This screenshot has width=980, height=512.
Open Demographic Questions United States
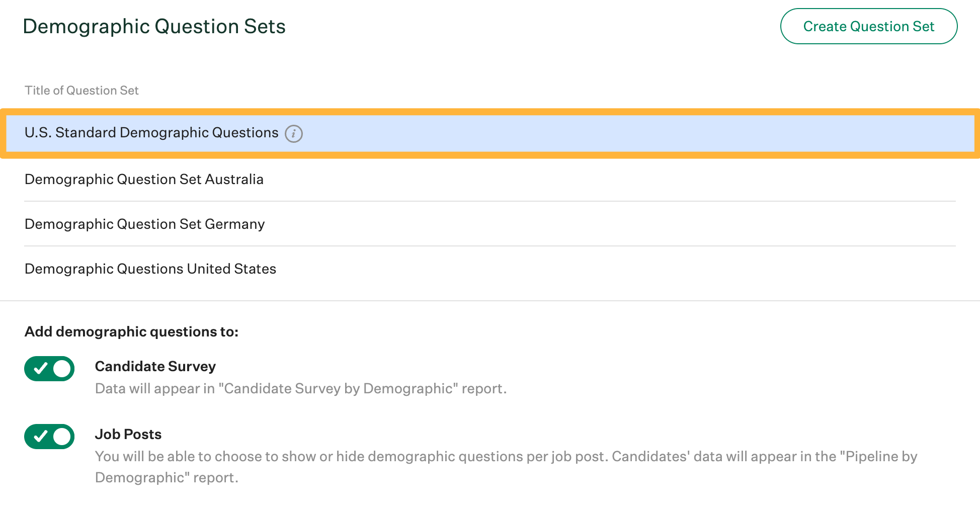pyautogui.click(x=150, y=269)
